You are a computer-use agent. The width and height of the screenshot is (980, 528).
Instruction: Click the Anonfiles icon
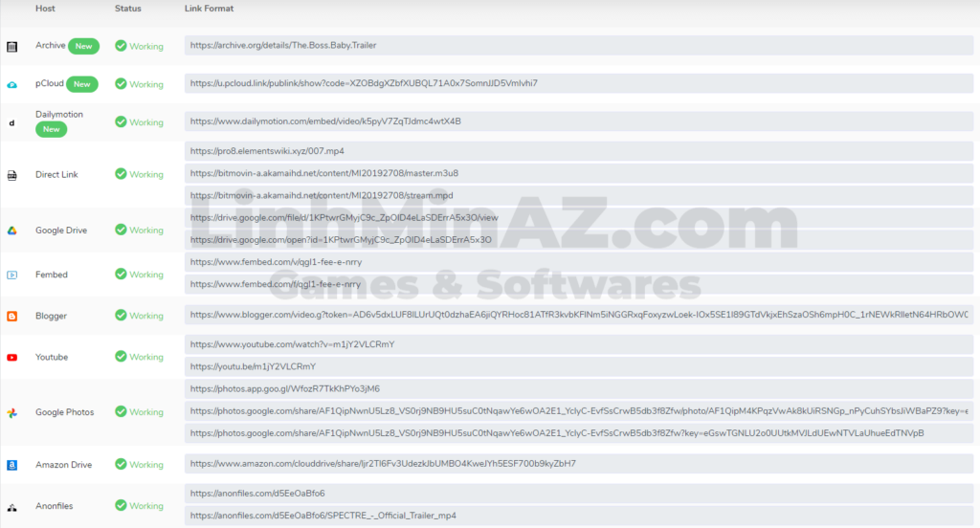pos(11,507)
